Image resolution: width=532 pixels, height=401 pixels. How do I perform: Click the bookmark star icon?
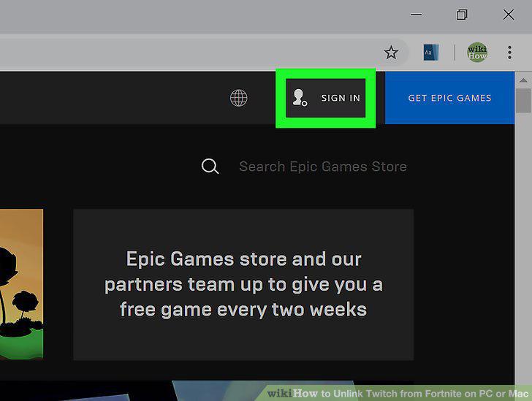[391, 53]
